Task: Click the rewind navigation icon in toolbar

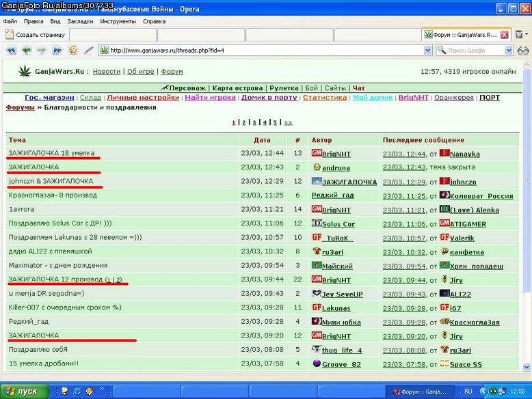Action: (x=11, y=50)
